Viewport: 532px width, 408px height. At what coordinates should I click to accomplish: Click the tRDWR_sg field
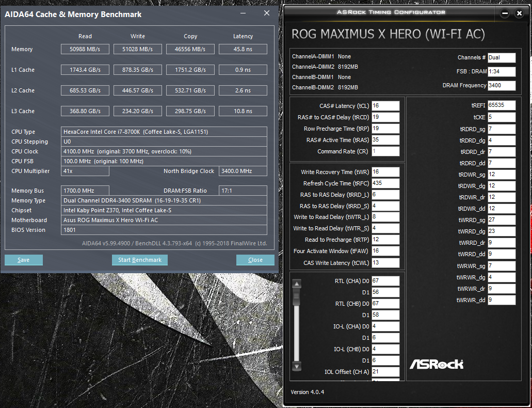click(502, 174)
